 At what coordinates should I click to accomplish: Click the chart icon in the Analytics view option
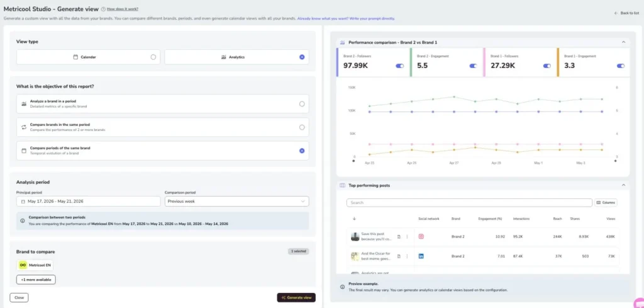pos(223,57)
